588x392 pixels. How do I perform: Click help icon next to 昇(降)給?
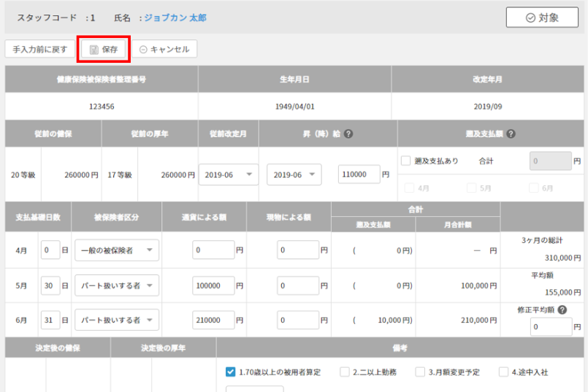coord(348,134)
